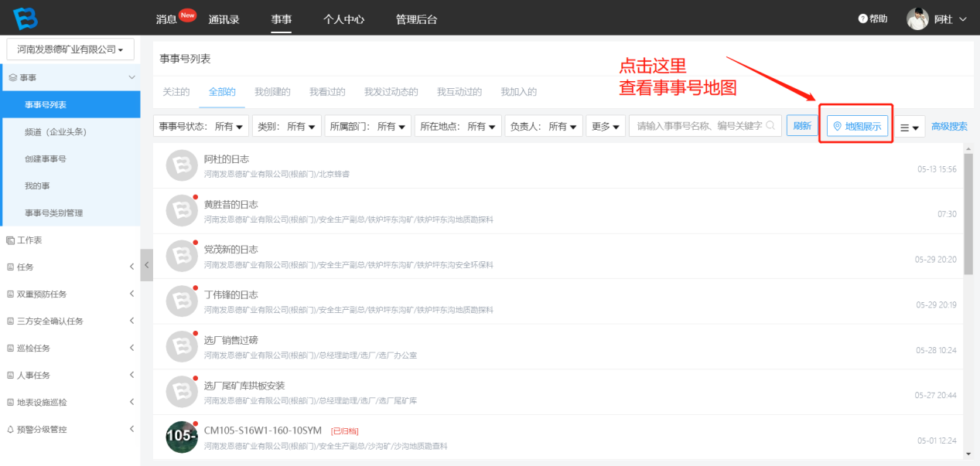Open 高级搜索 advanced search link
980x466 pixels.
949,127
